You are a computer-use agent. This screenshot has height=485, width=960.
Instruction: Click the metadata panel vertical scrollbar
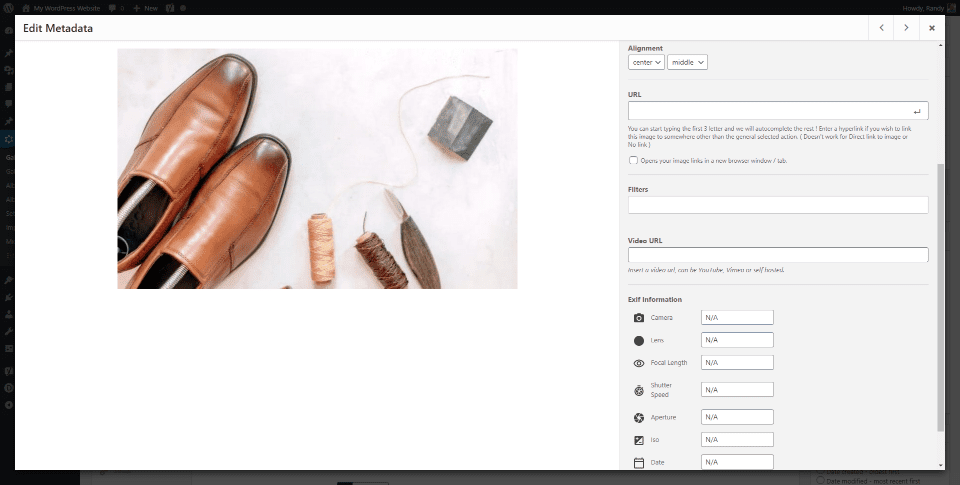(940, 297)
